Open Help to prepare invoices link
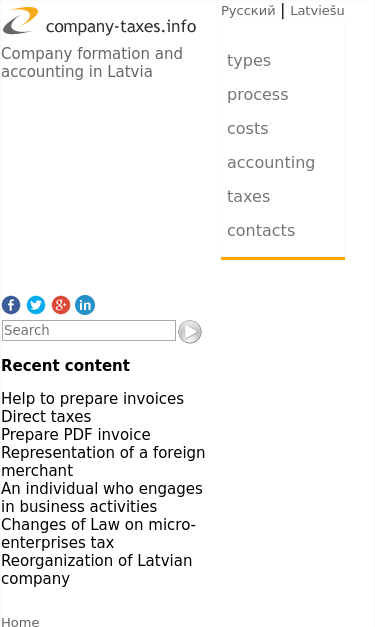375x627 pixels. point(93,399)
